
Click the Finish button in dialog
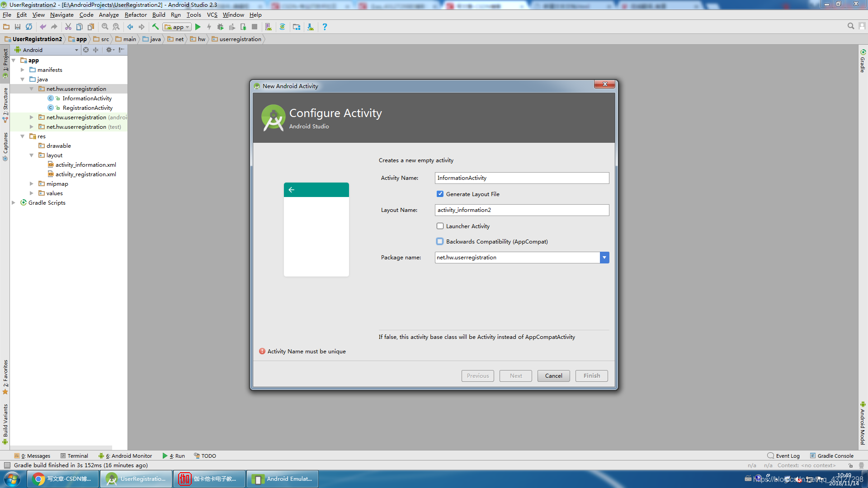click(591, 376)
